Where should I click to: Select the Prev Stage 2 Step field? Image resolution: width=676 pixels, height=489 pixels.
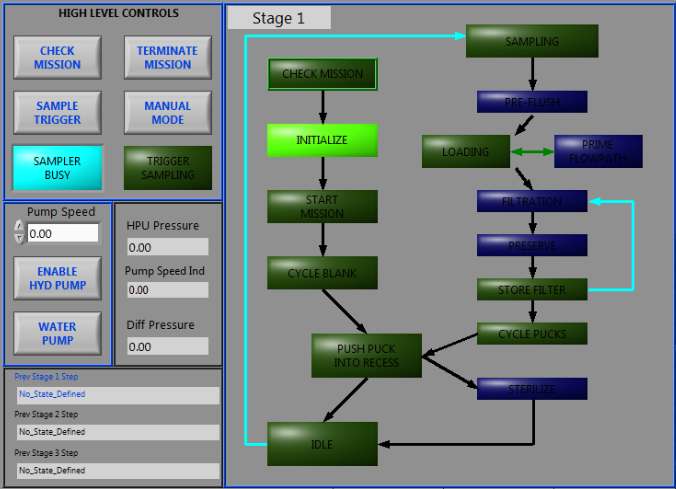pyautogui.click(x=118, y=432)
